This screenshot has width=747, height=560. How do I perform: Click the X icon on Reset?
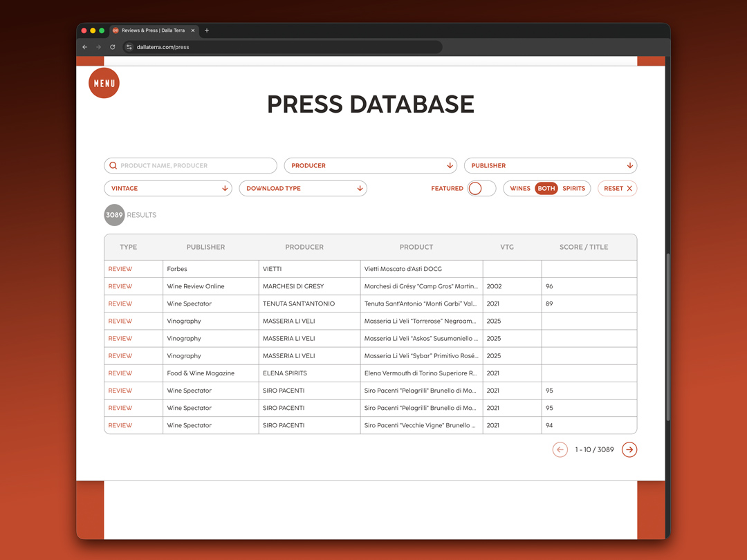629,189
